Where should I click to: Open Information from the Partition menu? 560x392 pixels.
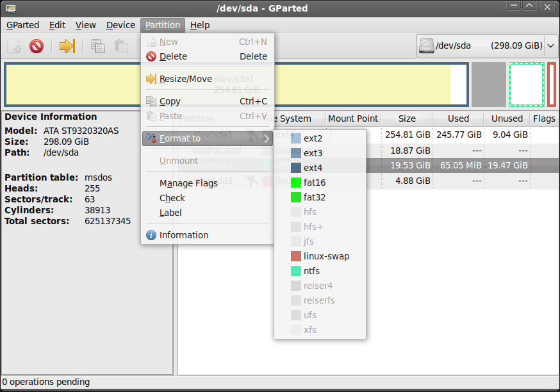207,235
